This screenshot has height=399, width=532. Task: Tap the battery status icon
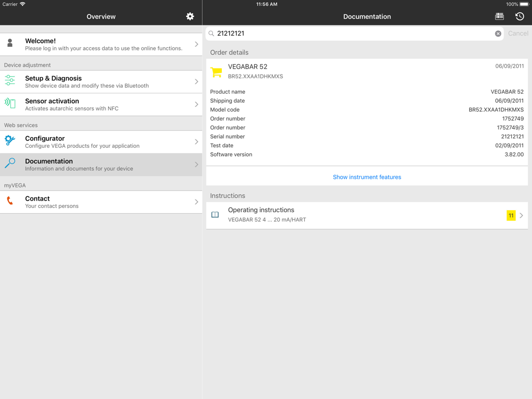524,4
